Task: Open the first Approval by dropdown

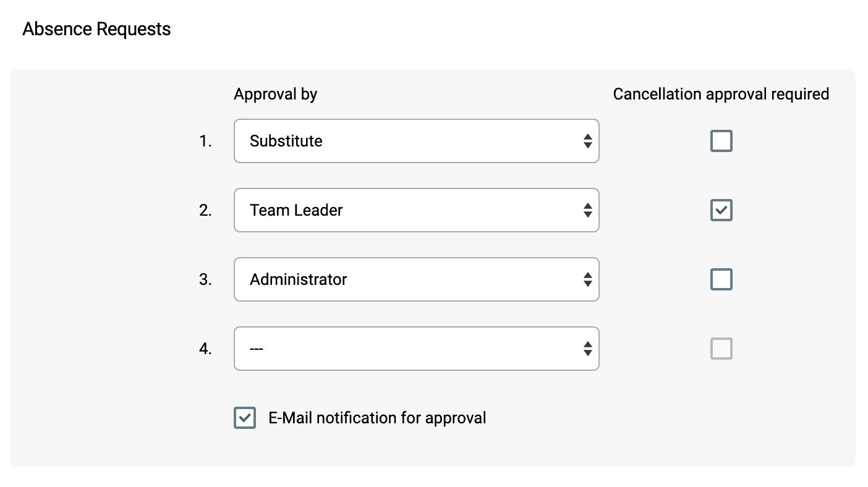Action: coord(416,141)
